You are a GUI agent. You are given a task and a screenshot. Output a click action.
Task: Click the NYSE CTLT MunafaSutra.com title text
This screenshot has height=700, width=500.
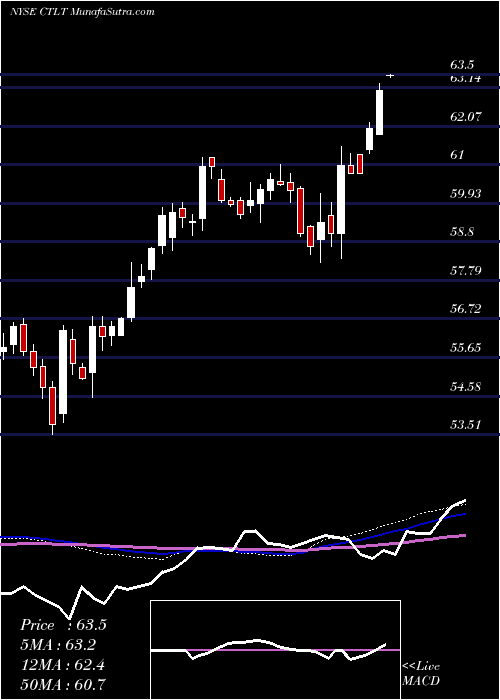pos(82,12)
